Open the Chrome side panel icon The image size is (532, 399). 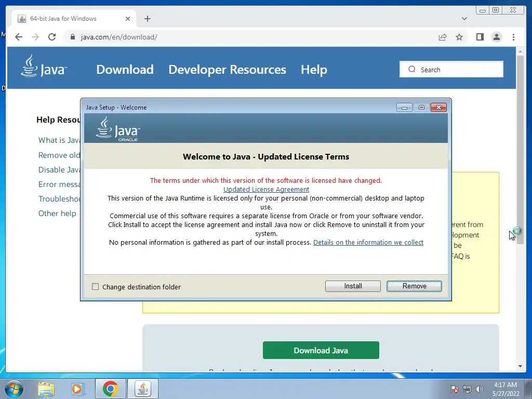point(480,37)
